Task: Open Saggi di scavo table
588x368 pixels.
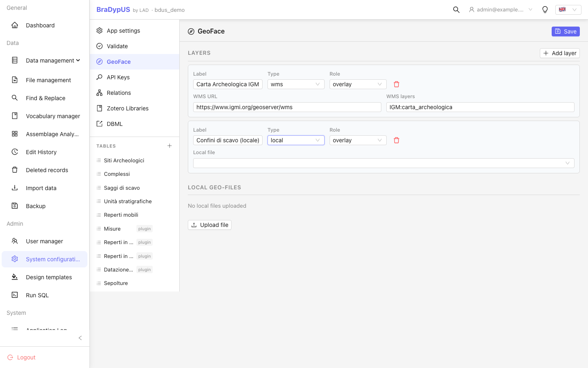Action: (x=134, y=188)
